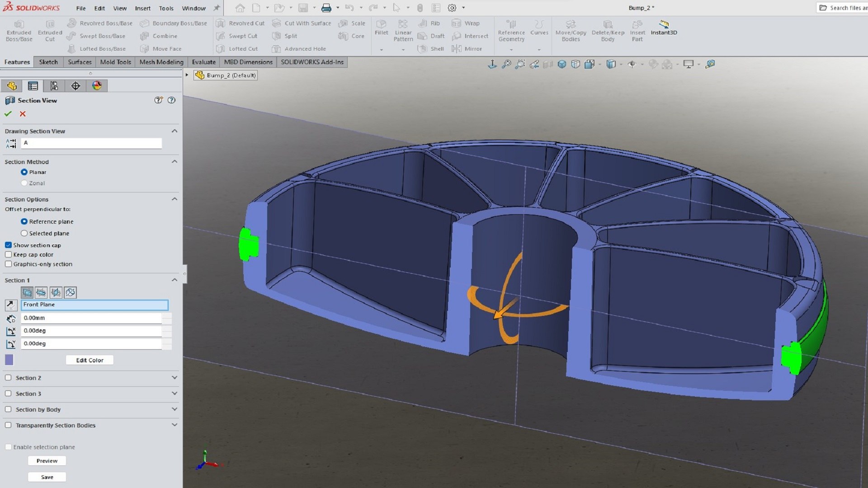Click the Fillet tool

[381, 28]
